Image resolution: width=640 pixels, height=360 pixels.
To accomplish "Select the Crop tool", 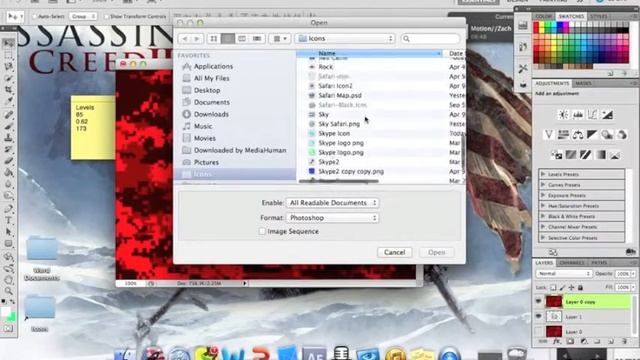I will [x=8, y=89].
